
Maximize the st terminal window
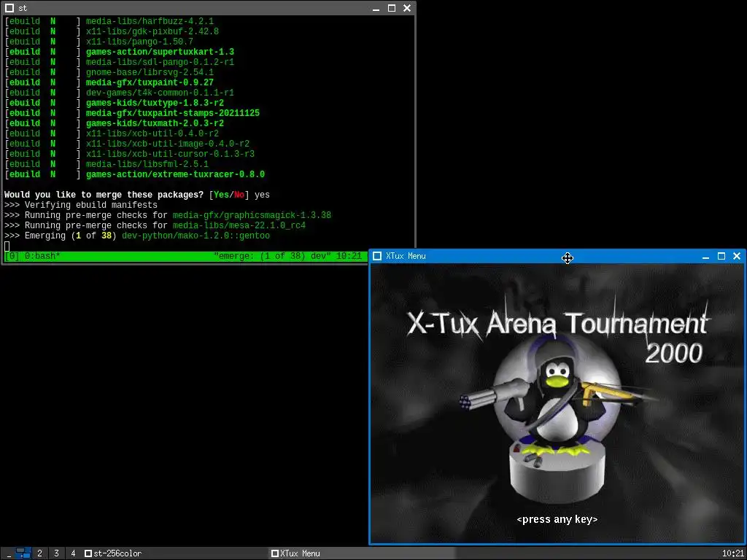tap(392, 8)
